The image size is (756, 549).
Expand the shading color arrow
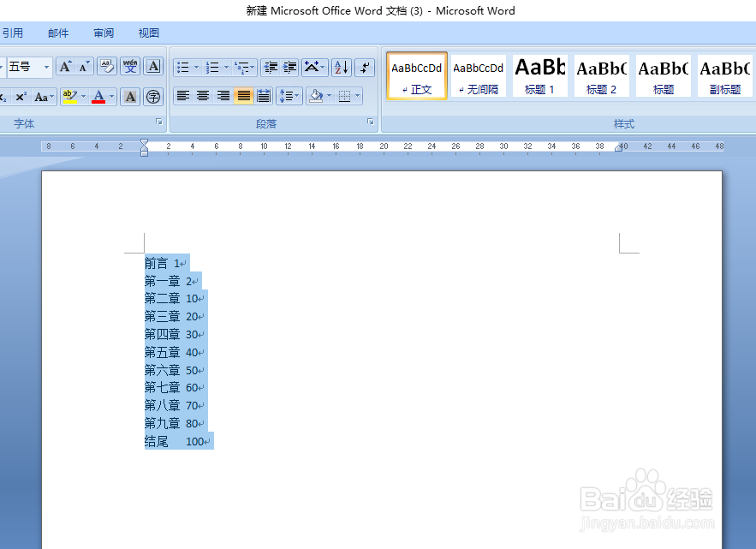tap(330, 96)
